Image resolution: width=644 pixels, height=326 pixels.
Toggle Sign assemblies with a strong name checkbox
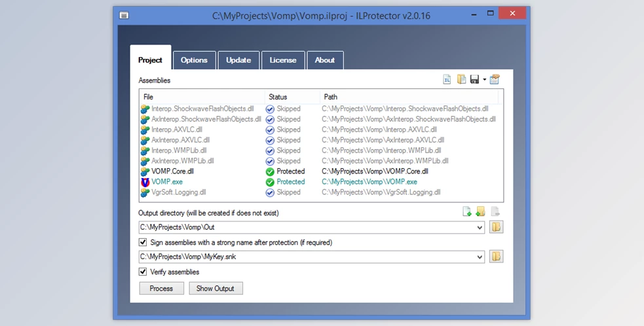pos(143,242)
